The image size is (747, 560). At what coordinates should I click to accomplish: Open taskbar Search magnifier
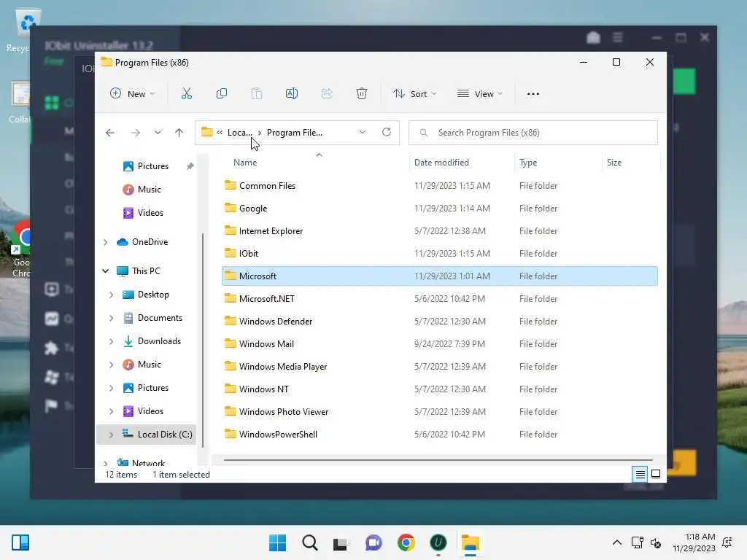310,542
